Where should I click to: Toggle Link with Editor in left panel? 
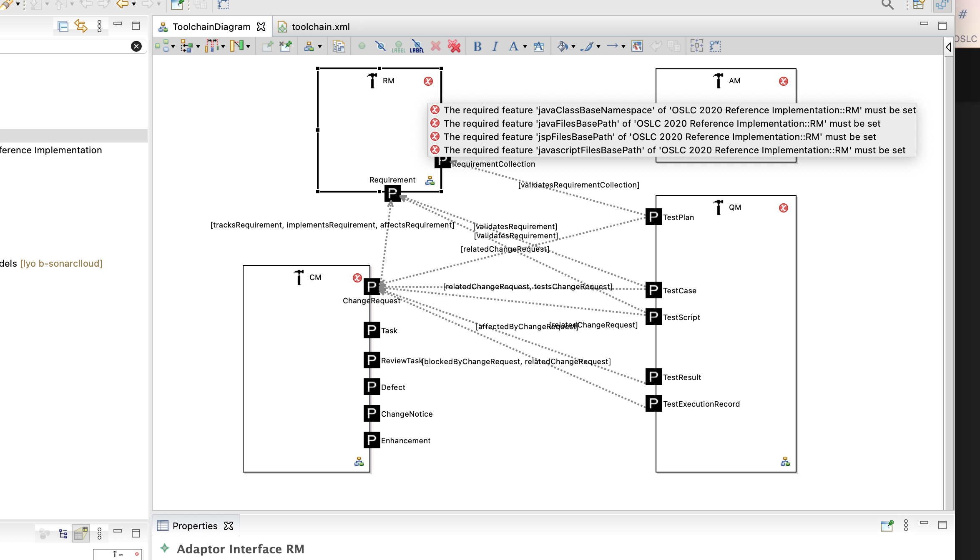coord(81,26)
